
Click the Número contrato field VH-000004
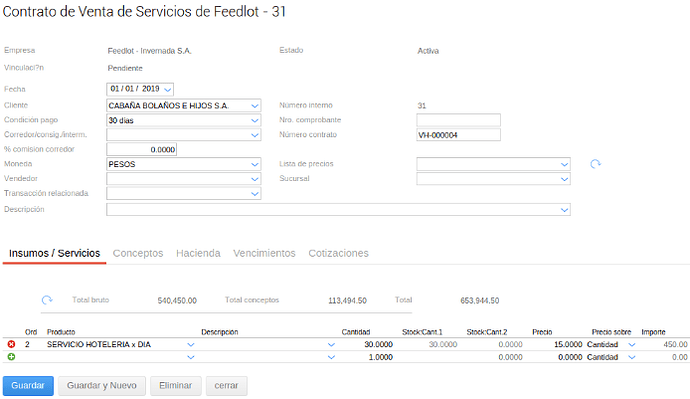tap(458, 135)
